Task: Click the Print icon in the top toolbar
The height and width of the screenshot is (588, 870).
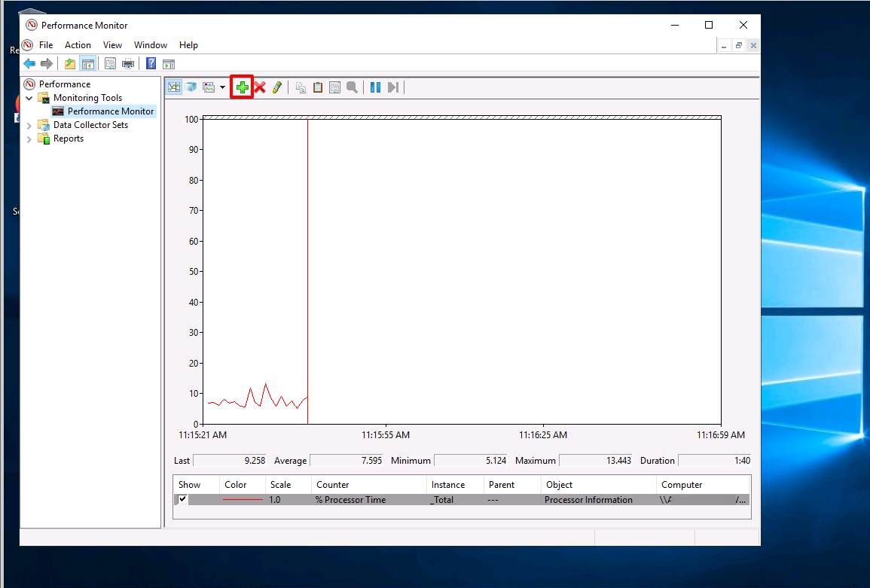Action: 128,64
